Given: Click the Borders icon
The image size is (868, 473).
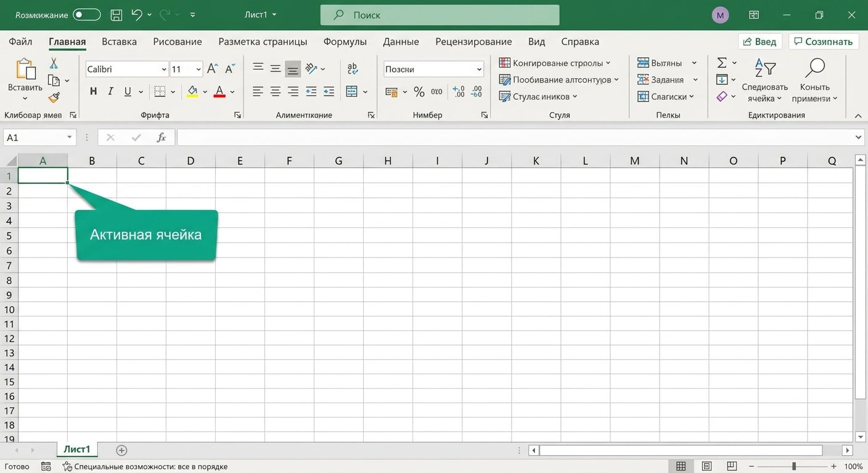Looking at the screenshot, I should [160, 92].
